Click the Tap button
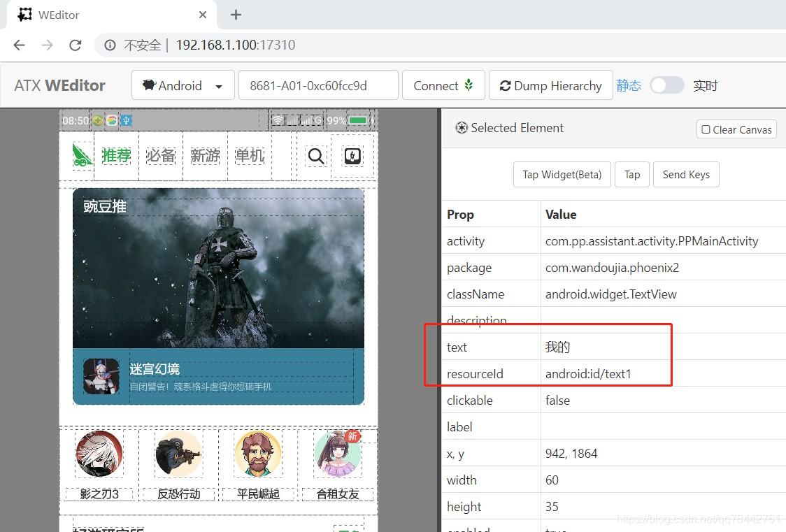786x532 pixels. coord(632,174)
